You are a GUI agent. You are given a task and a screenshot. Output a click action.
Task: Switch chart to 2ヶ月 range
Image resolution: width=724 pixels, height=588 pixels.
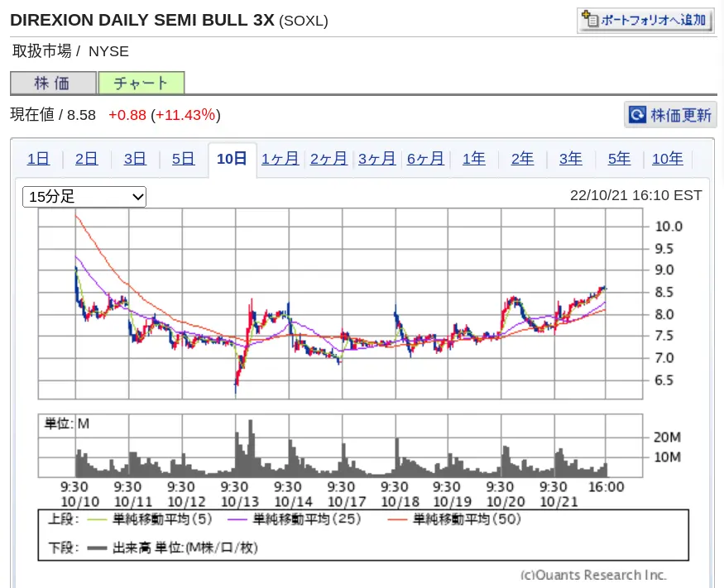tap(328, 159)
